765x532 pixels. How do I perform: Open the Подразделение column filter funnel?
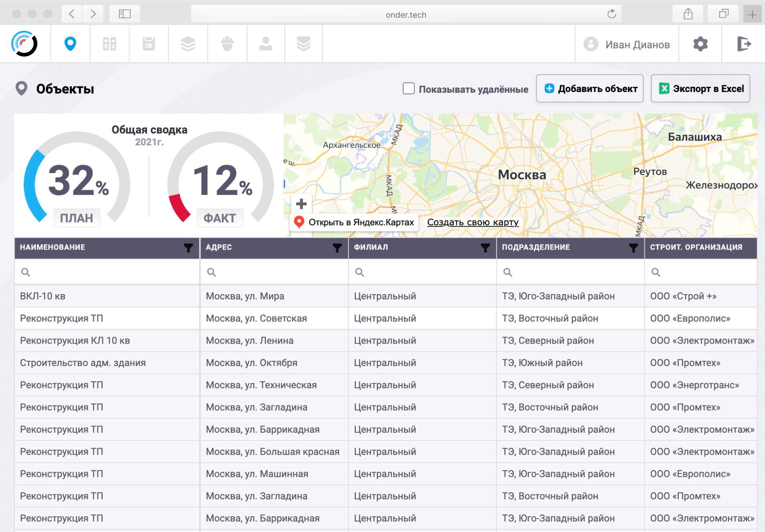coord(634,248)
